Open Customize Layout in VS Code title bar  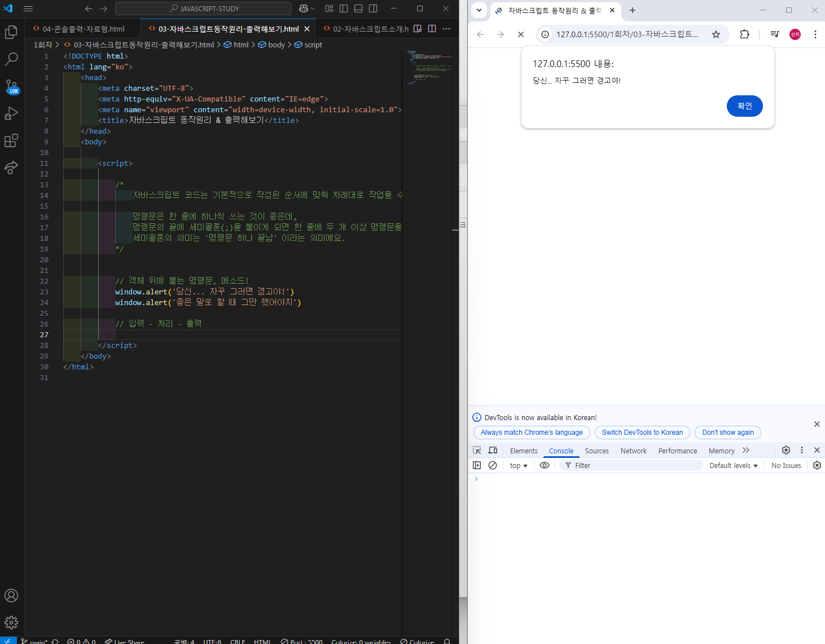(330, 8)
